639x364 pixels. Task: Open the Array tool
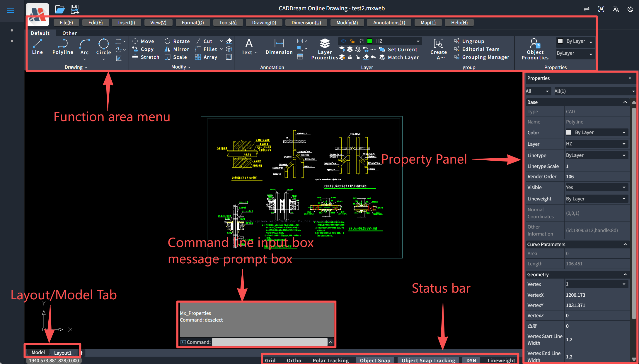[206, 57]
